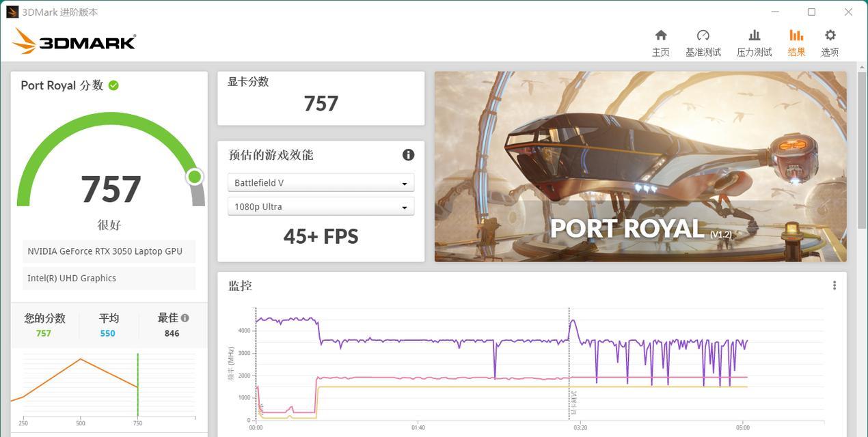Screen dimensions: 868x437
Task: Click the vertical scrollbar on the right
Action: pyautogui.click(x=861, y=149)
